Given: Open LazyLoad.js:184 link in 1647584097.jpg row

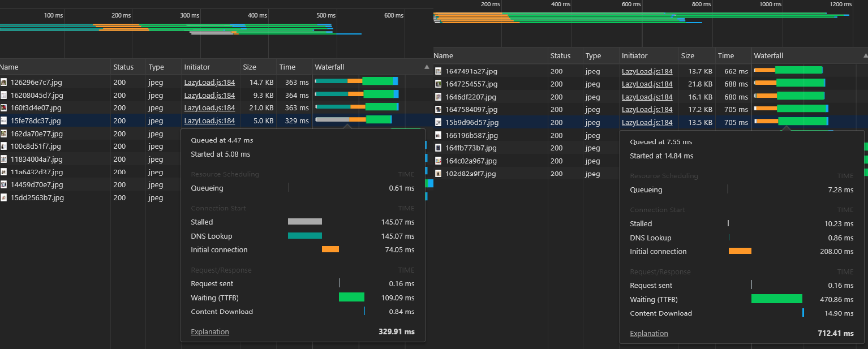Looking at the screenshot, I should [647, 109].
